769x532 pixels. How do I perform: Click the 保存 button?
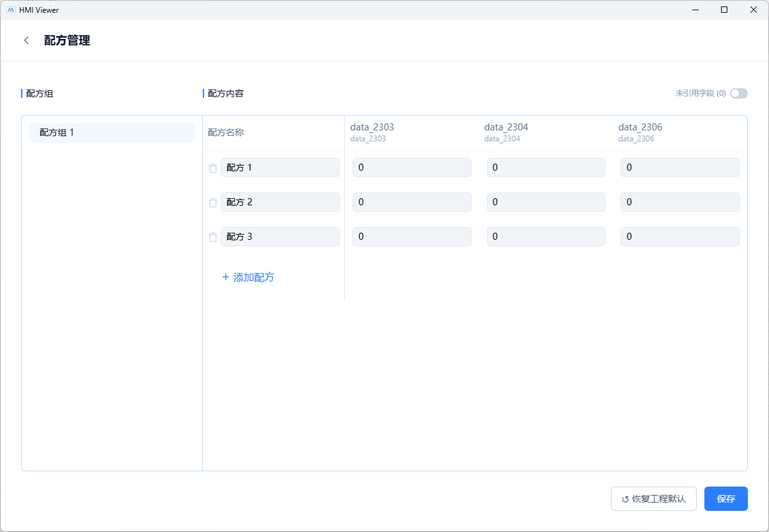726,499
